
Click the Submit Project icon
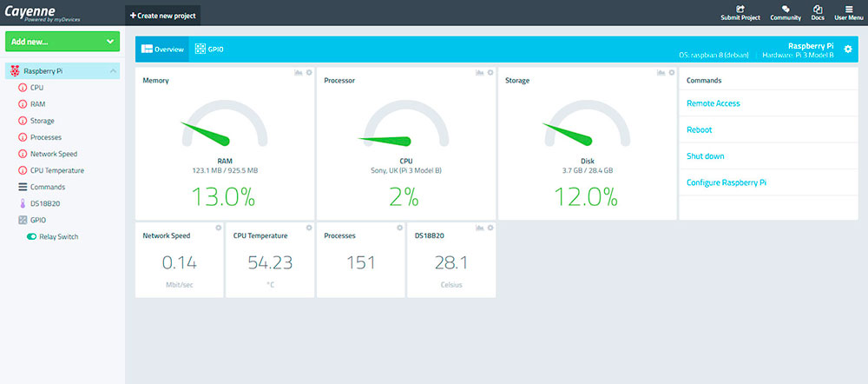click(740, 9)
